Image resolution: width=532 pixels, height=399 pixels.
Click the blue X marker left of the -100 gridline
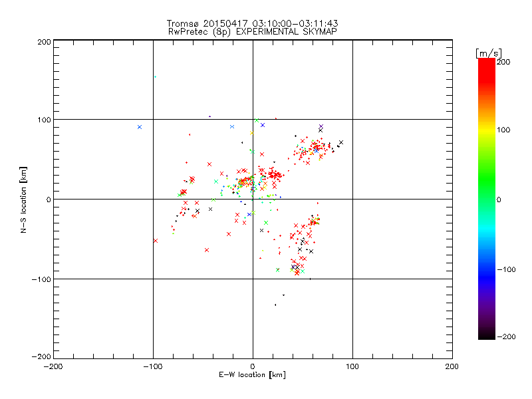click(x=140, y=127)
